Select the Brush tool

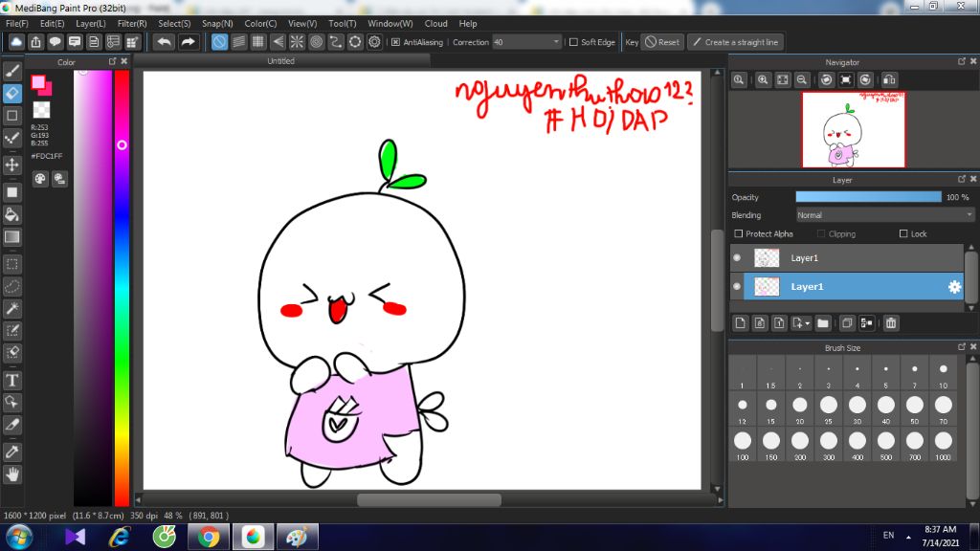click(12, 71)
